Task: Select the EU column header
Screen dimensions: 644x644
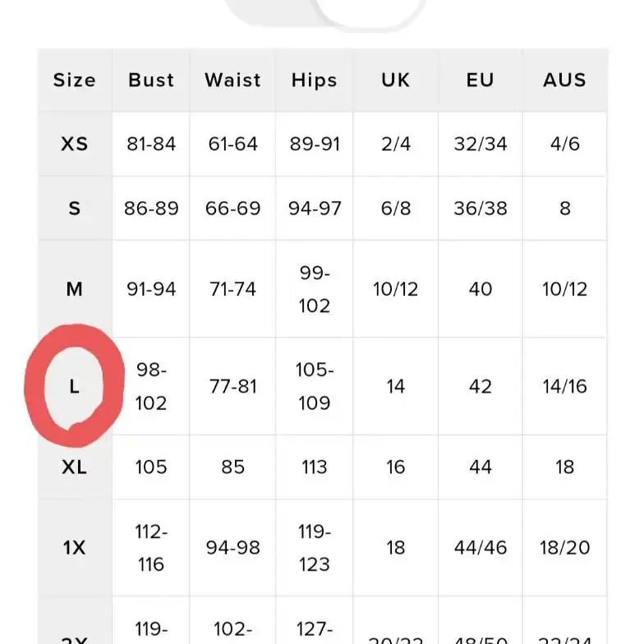Action: (x=480, y=80)
